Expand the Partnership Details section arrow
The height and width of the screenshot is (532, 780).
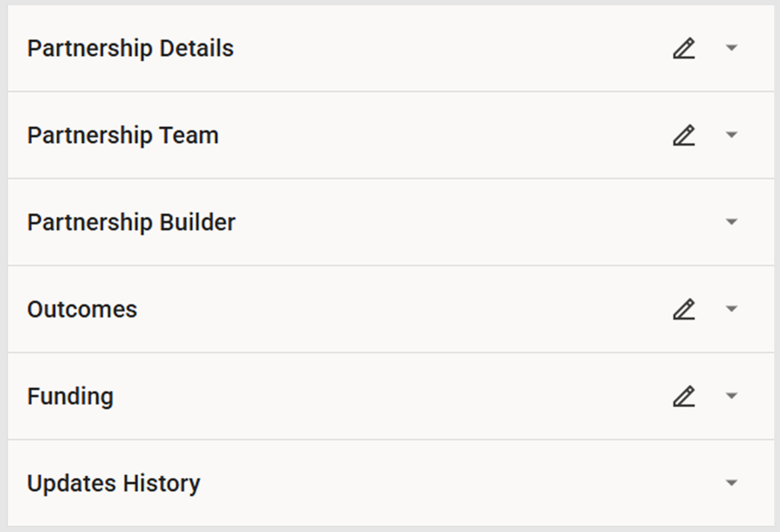731,48
